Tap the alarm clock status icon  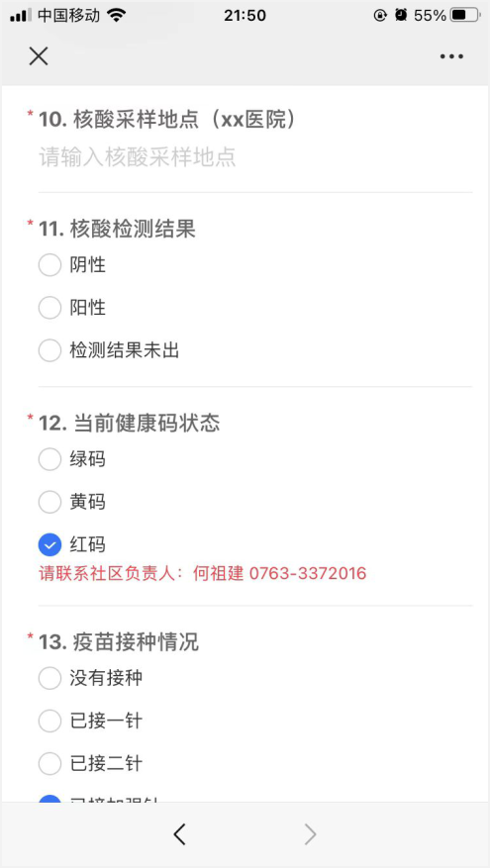pyautogui.click(x=401, y=16)
